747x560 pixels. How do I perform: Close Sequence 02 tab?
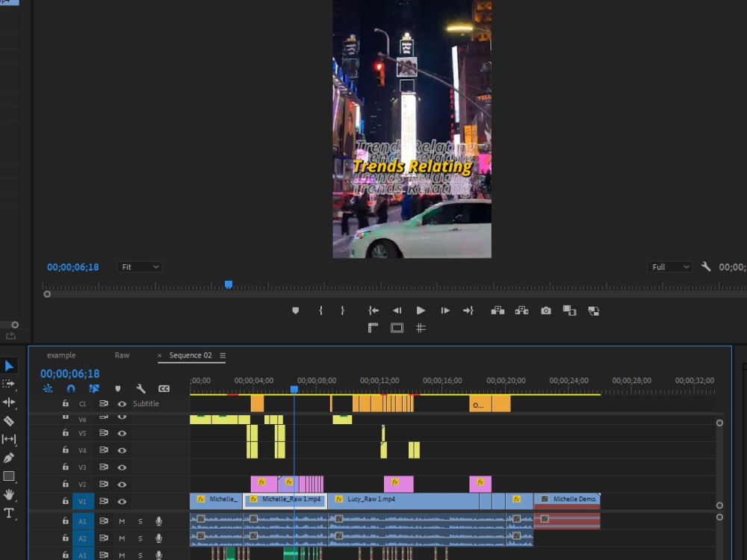[160, 355]
